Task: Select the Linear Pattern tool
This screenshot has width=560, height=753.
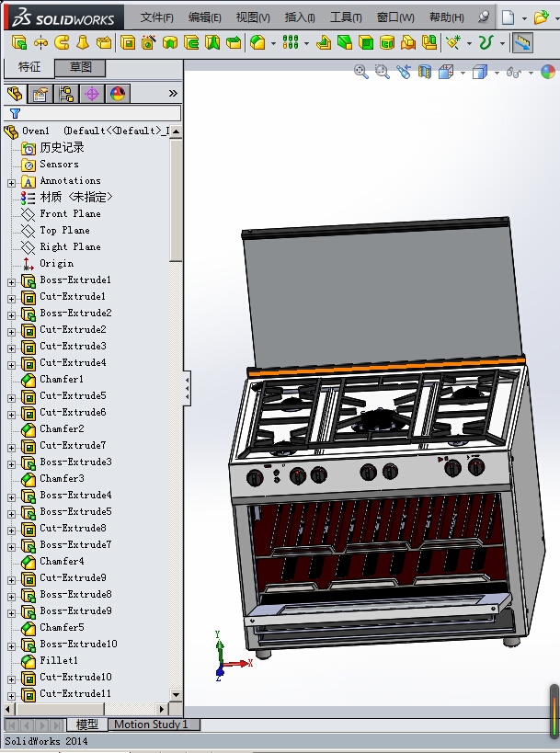Action: 291,42
